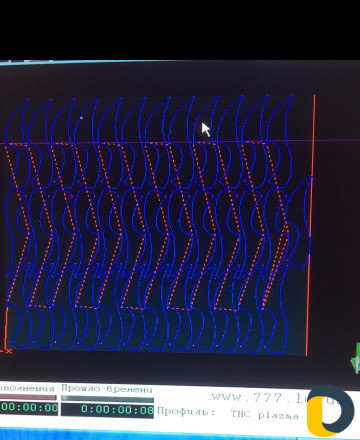Click the red X origin marker

8,351
